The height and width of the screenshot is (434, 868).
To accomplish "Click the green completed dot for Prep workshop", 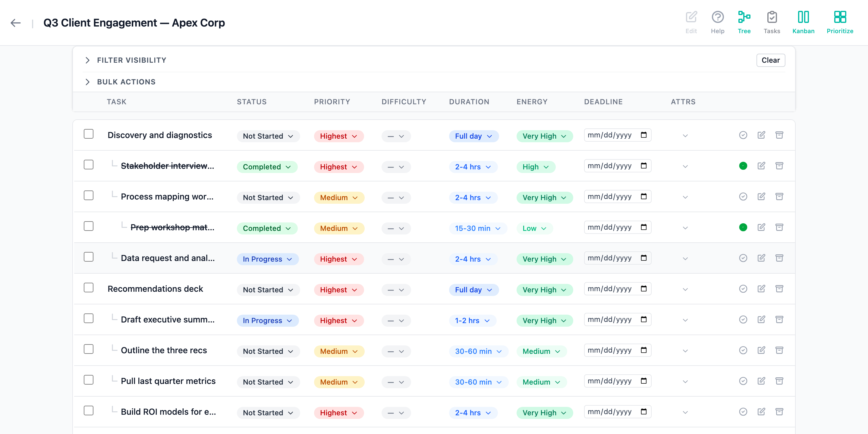I will [743, 228].
